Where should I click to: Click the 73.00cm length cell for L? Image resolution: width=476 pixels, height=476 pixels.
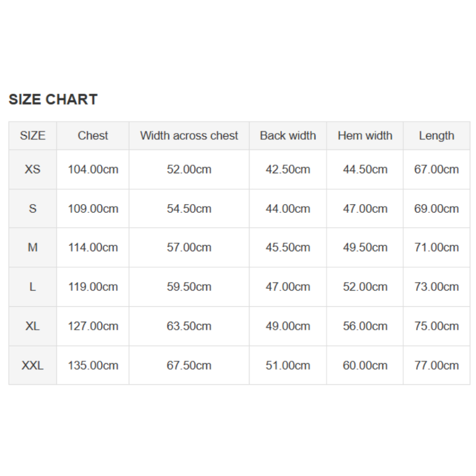click(x=436, y=287)
